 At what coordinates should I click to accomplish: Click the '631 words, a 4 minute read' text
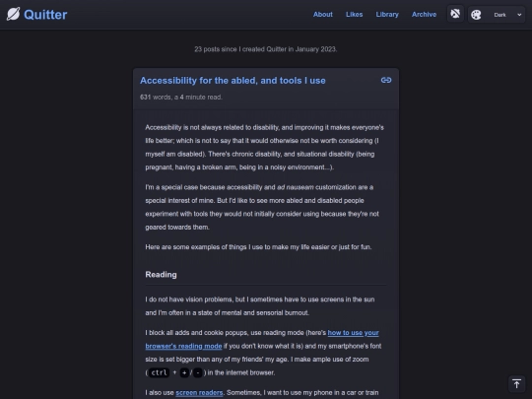pyautogui.click(x=181, y=97)
